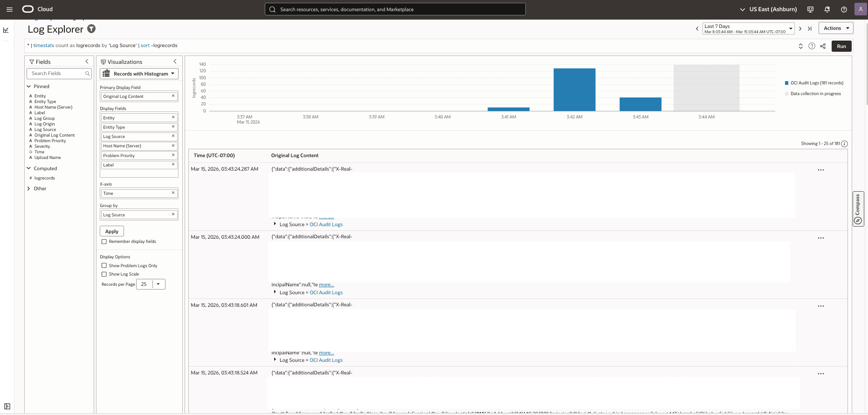Open the user profile avatar
This screenshot has width=868, height=415.
coord(861,9)
